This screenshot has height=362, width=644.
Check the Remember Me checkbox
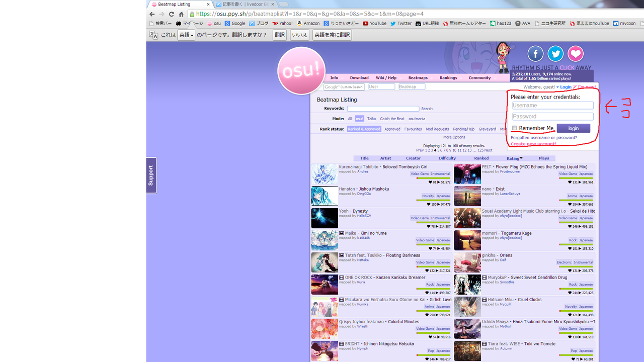(514, 128)
